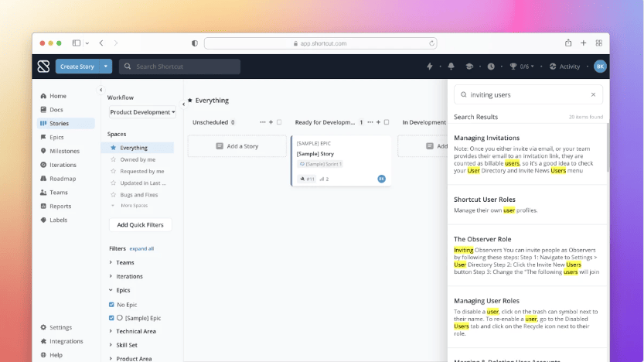Collapse the filters panel arrow
Viewport: 644px width, 362px height.
click(x=183, y=104)
